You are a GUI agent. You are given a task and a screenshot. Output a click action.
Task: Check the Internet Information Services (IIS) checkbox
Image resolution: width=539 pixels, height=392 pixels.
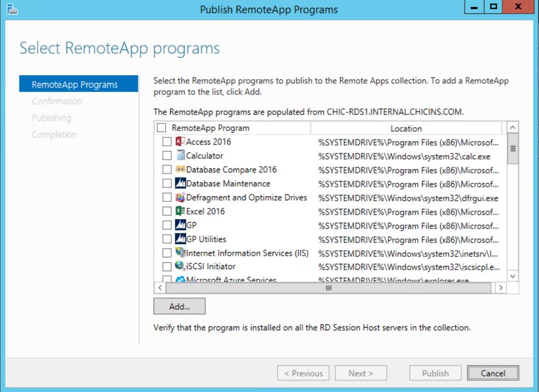click(x=167, y=253)
